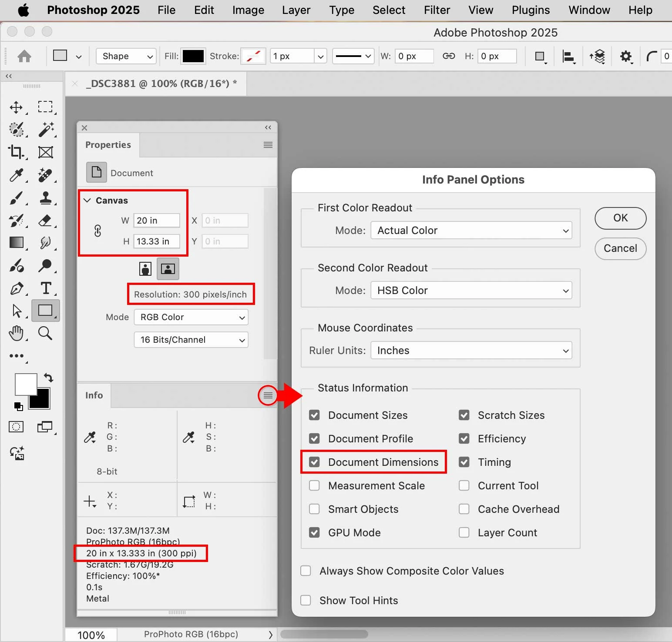Select the Gradient tool
Screen dimensions: 672x642
click(x=17, y=242)
